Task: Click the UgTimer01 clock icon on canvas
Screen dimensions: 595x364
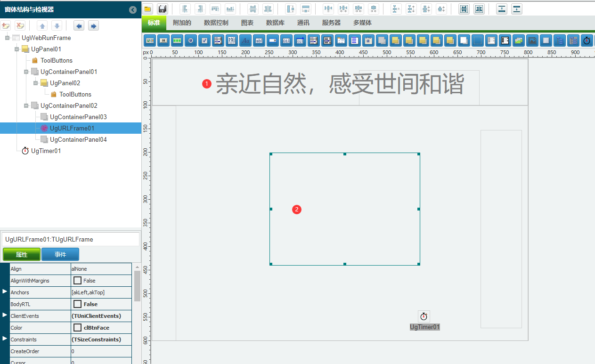Action: point(424,316)
